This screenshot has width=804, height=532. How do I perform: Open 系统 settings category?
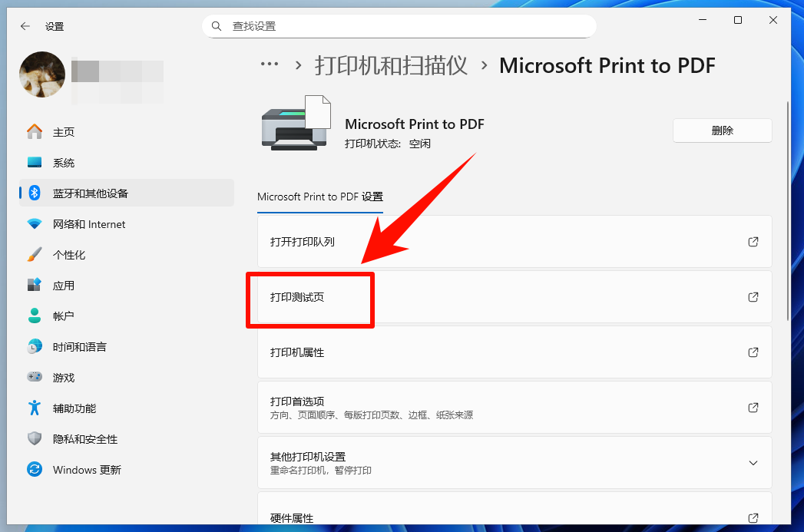[x=127, y=163]
